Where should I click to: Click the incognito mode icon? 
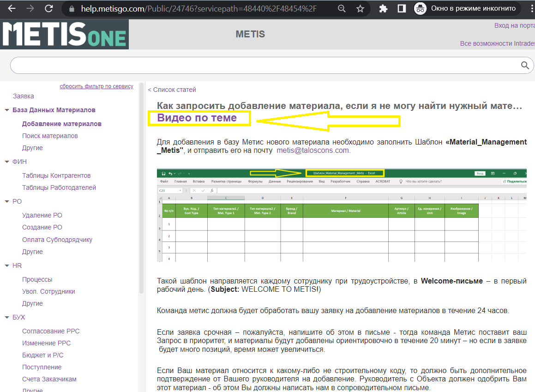(421, 8)
